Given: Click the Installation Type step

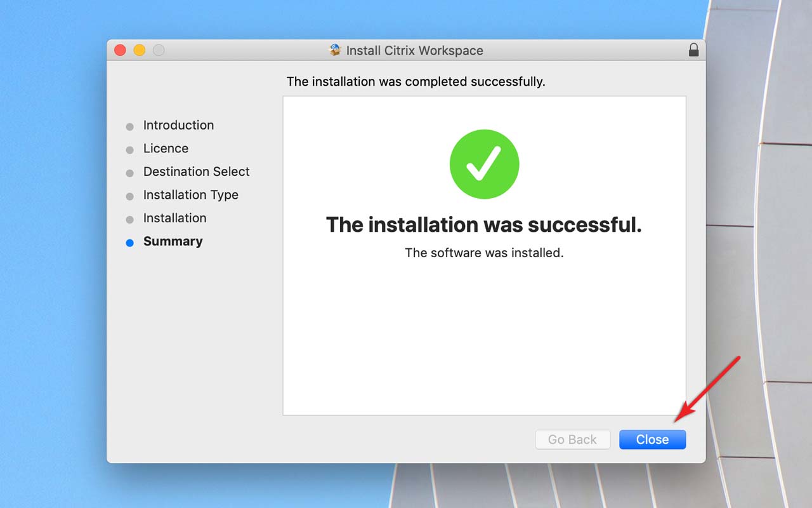Looking at the screenshot, I should point(190,195).
